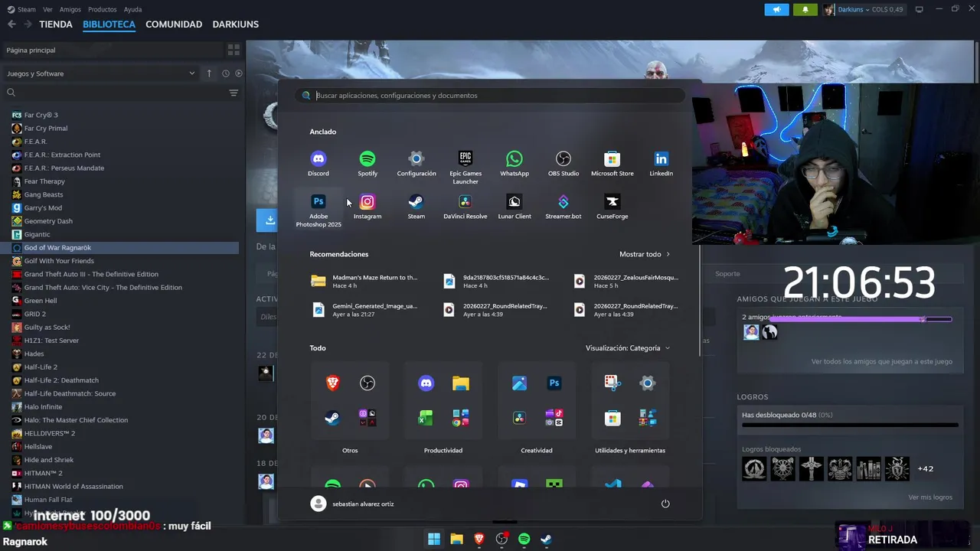Viewport: 980px width, 551px height.
Task: Click Steam notifications bell icon
Action: pos(805,9)
